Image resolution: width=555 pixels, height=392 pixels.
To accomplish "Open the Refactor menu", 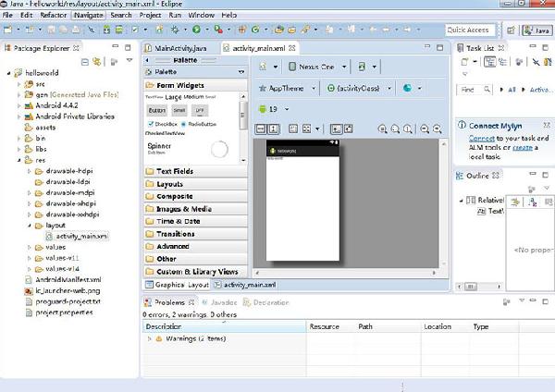I will (53, 15).
